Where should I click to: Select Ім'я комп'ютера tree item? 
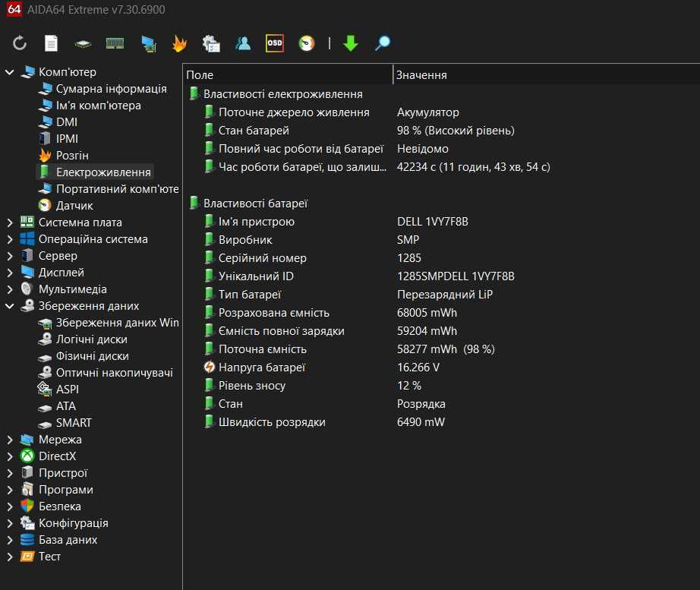point(98,106)
